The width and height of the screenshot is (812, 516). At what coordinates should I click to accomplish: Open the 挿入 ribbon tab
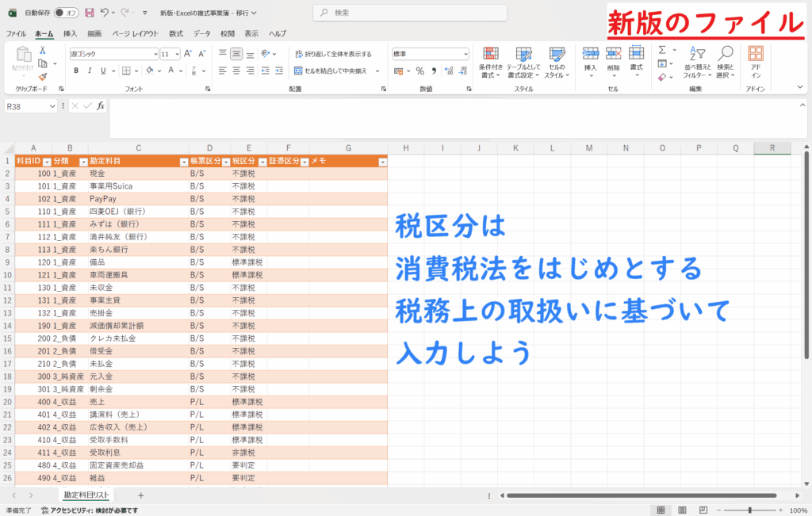[70, 33]
